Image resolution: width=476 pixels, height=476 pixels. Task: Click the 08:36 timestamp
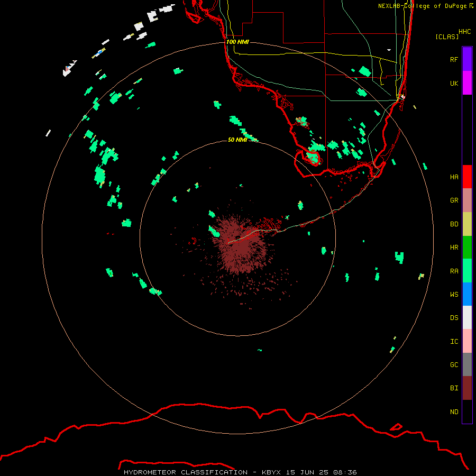tap(345, 472)
